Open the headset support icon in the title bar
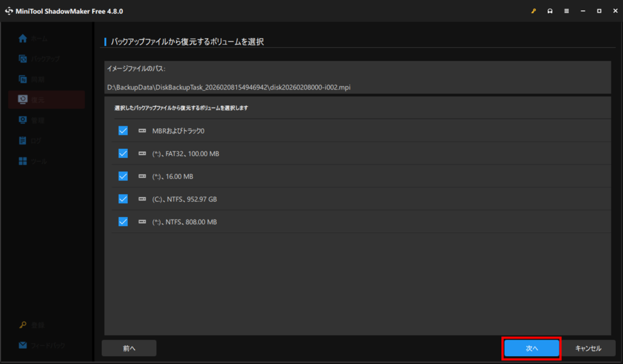The image size is (623, 364). point(550,11)
